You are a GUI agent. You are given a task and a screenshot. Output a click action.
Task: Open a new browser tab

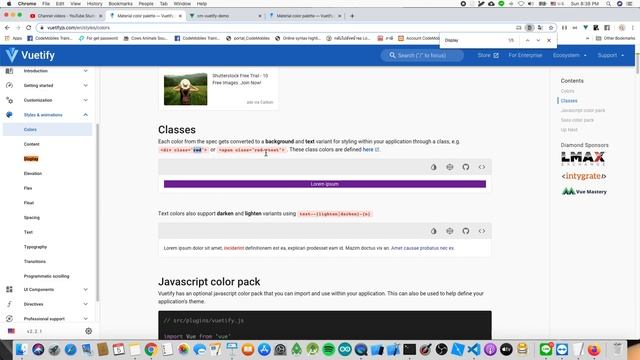tap(352, 16)
